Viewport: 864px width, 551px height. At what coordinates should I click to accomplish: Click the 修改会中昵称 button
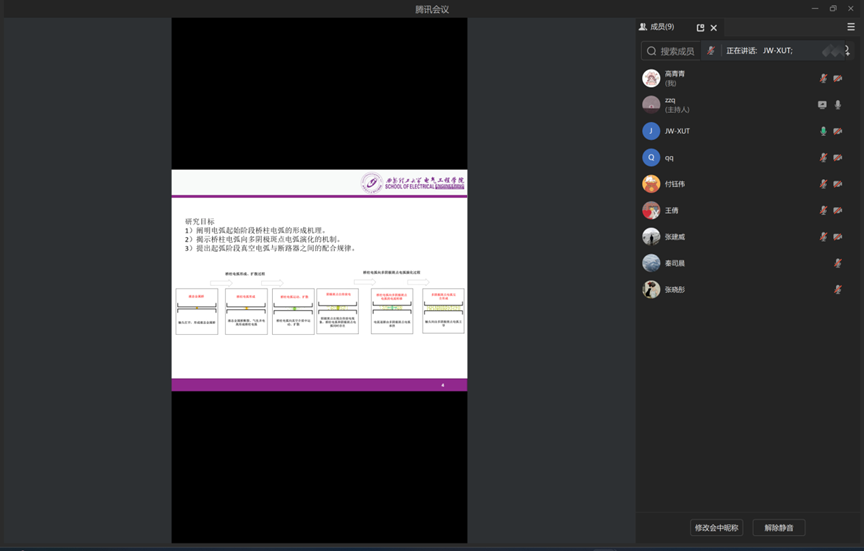717,527
